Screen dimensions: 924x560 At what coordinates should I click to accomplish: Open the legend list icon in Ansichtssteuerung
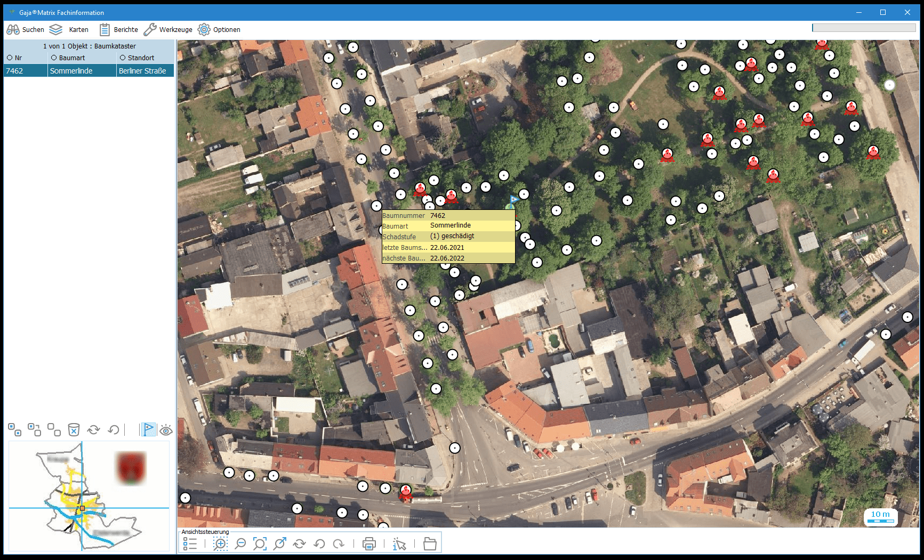pos(190,543)
